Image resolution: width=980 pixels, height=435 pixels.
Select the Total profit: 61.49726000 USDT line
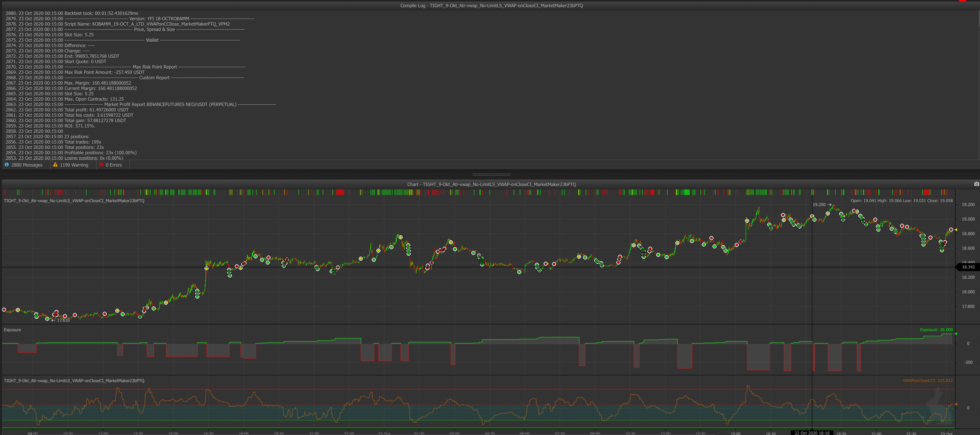coord(67,110)
